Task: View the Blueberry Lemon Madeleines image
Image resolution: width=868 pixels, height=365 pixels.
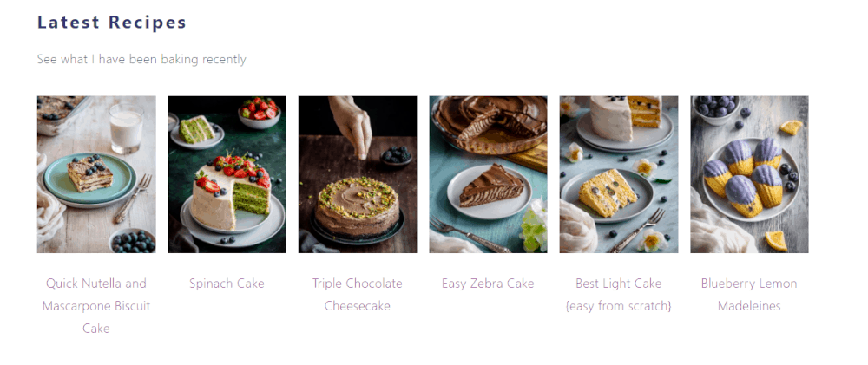Action: click(x=750, y=174)
